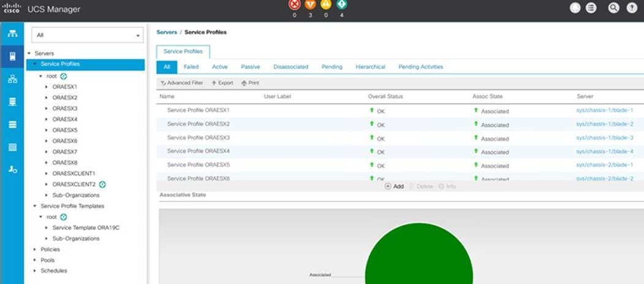The image size is (644, 284).
Task: Click the badge next to Templates root
Action: click(x=64, y=217)
